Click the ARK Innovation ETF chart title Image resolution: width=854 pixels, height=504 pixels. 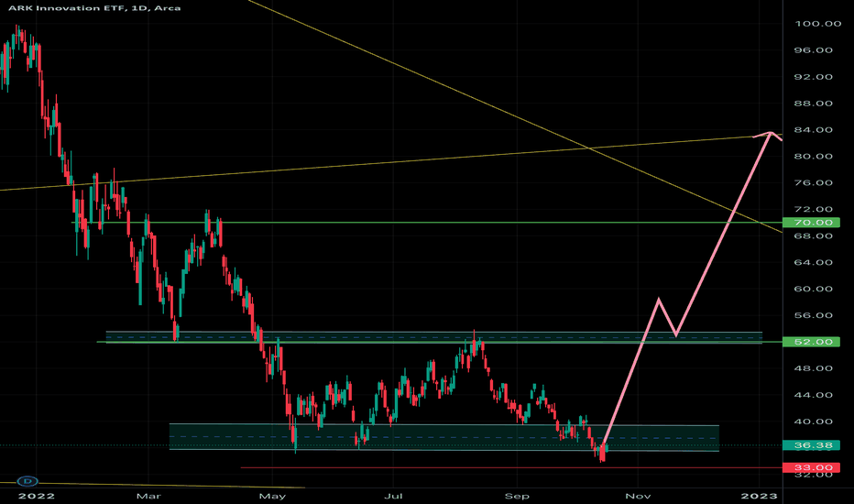94,7
